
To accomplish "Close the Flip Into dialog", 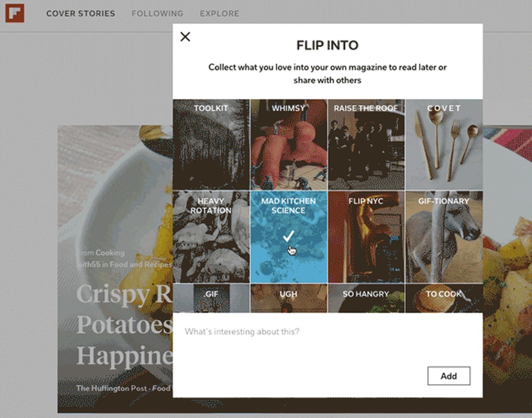I will point(185,37).
